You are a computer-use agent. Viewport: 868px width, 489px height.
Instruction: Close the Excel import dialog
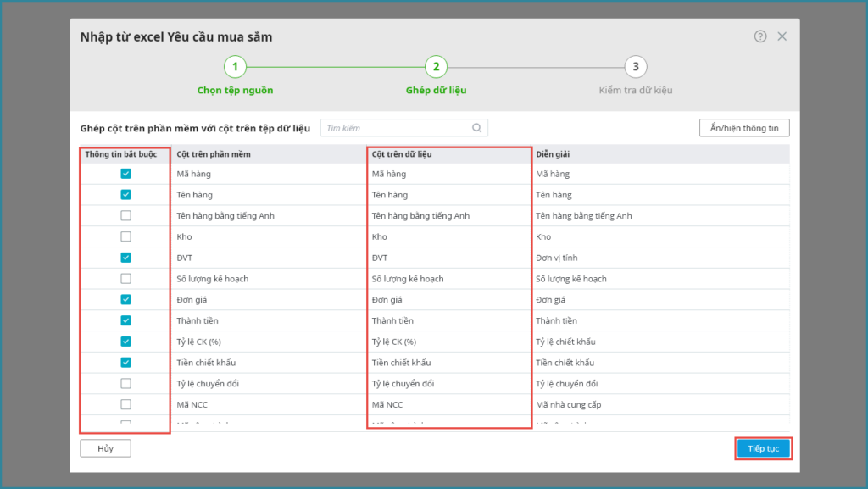(782, 36)
